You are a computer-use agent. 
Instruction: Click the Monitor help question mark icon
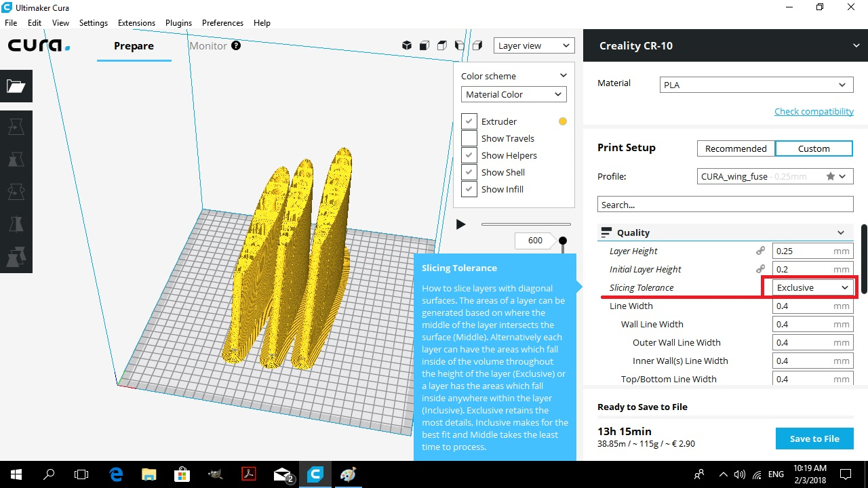(236, 45)
